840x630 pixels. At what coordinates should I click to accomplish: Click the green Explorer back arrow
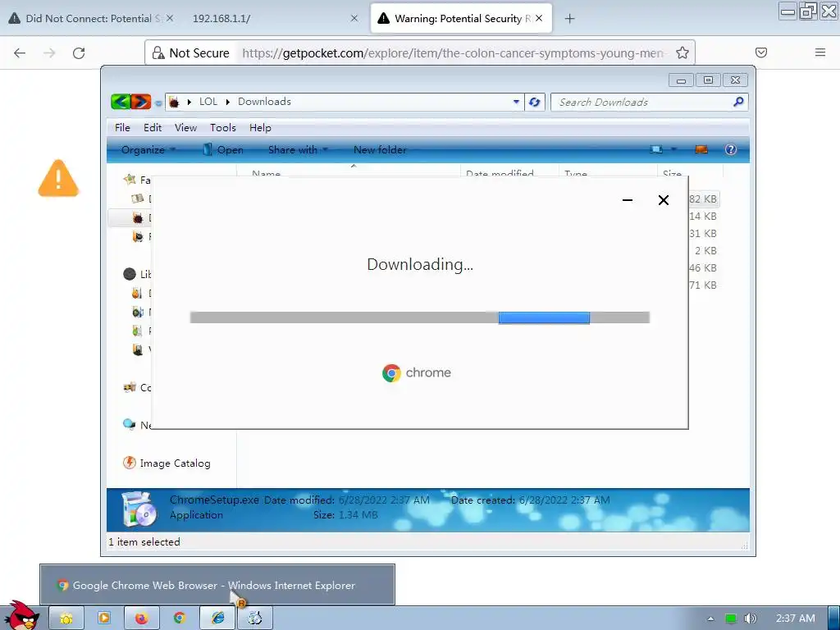click(x=121, y=101)
